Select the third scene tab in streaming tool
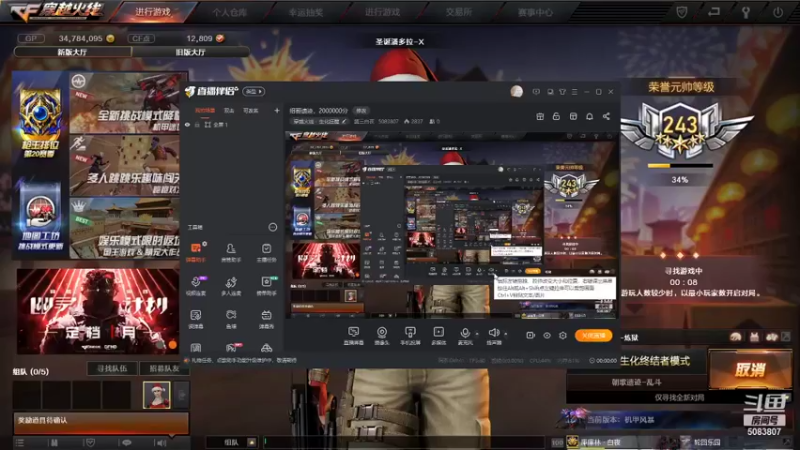 pos(251,110)
